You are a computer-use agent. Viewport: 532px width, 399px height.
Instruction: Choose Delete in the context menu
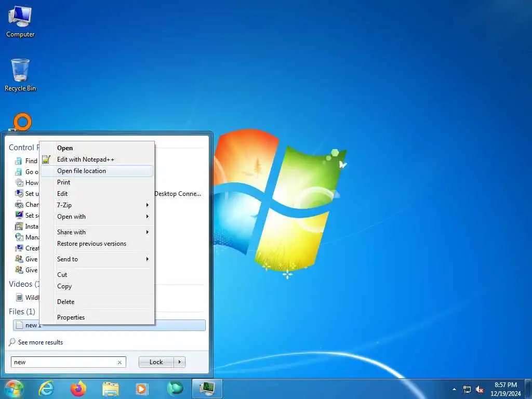point(97,302)
